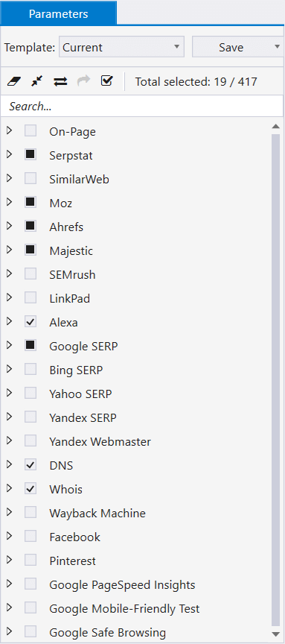Click the Save template button
285x644 pixels.
[x=231, y=47]
